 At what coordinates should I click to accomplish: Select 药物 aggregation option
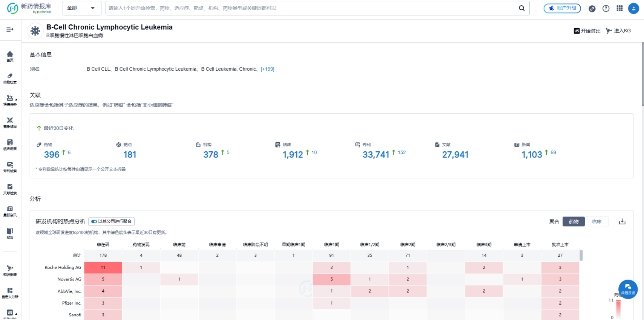coord(573,222)
